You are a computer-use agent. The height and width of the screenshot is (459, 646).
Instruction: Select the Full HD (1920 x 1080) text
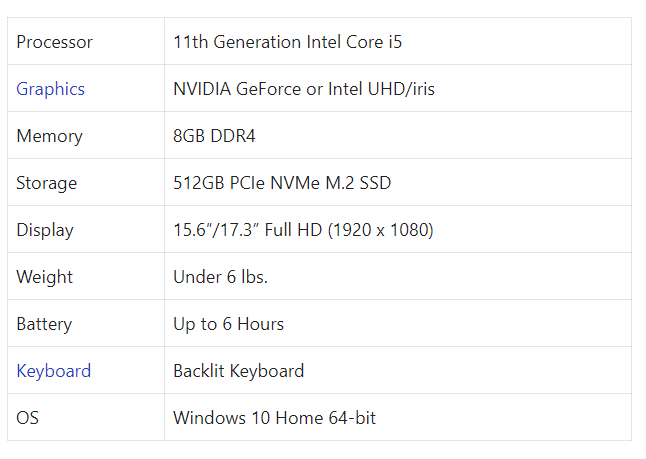[349, 230]
